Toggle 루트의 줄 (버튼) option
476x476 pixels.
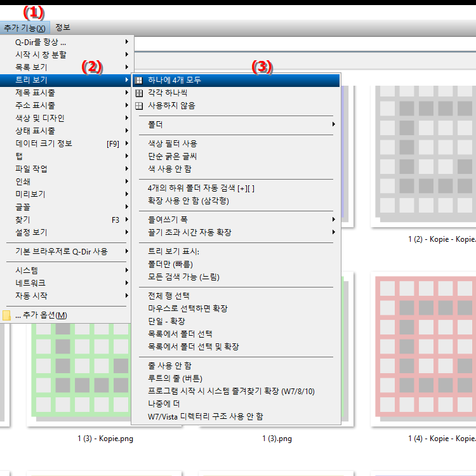click(x=236, y=378)
